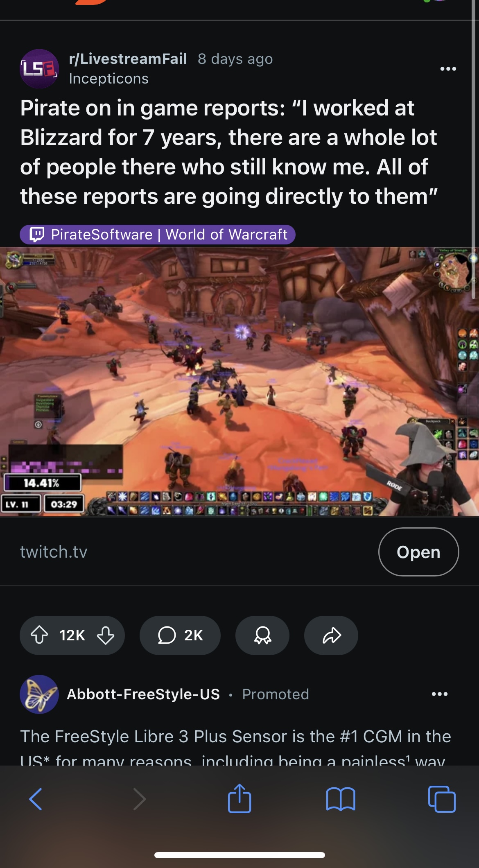Open post options three-dot menu
Viewport: 479px width, 868px height.
(x=448, y=69)
